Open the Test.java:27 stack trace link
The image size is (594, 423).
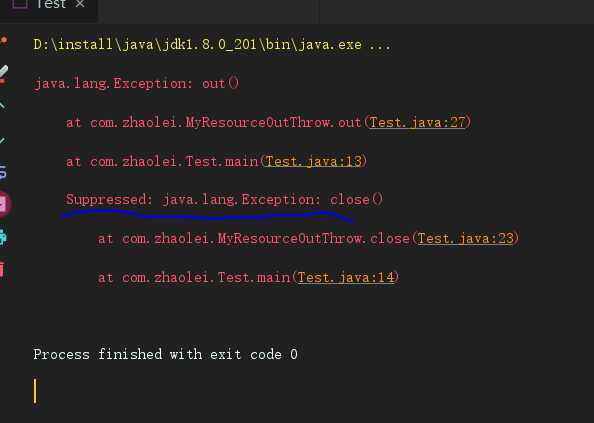point(417,122)
